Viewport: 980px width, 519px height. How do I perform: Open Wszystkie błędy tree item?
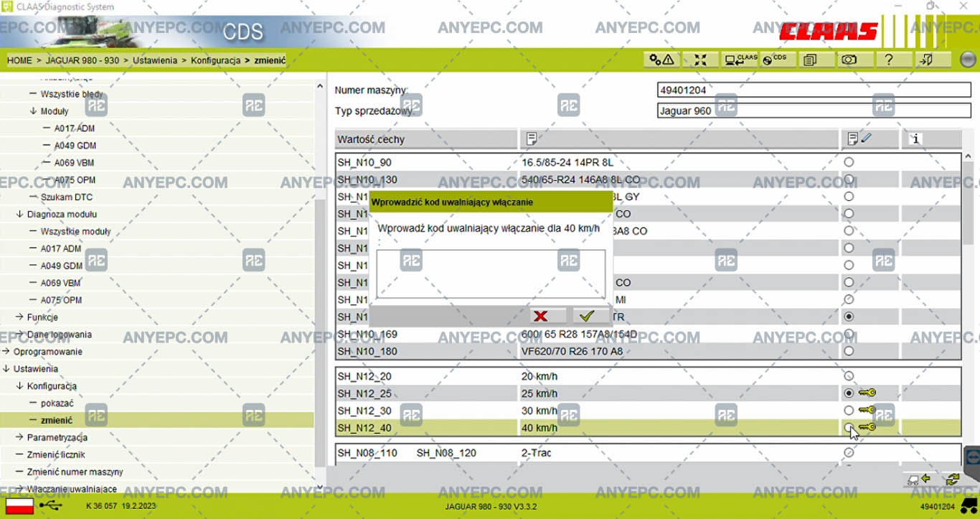pos(72,94)
